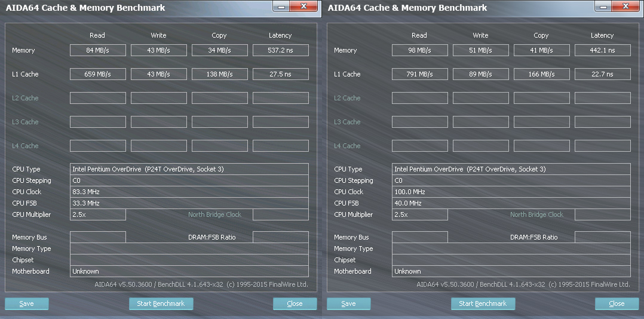Select the Memory Latency 442.1 ns value
Viewport: 644px width, 319px height.
[x=602, y=50]
